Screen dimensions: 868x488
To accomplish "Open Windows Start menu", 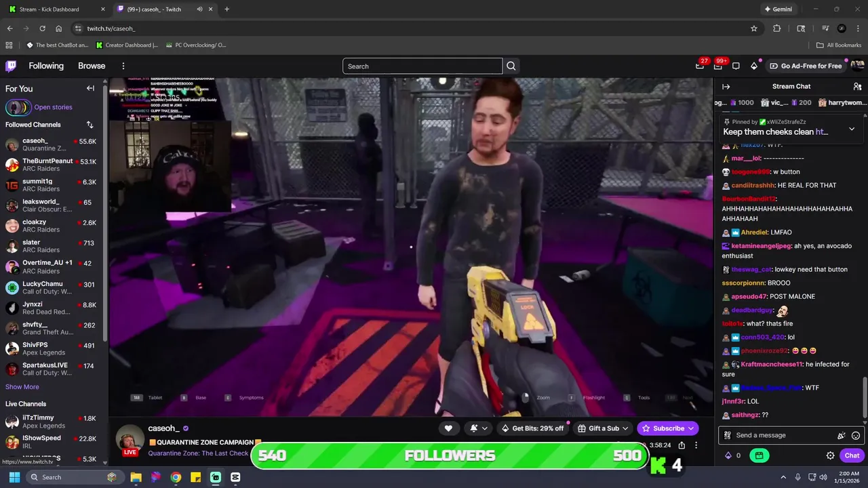I will [14, 477].
